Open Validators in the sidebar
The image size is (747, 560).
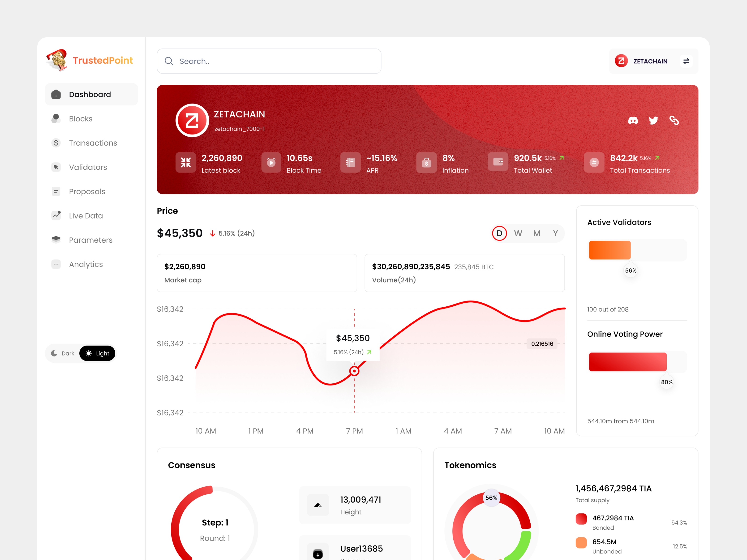click(x=88, y=167)
